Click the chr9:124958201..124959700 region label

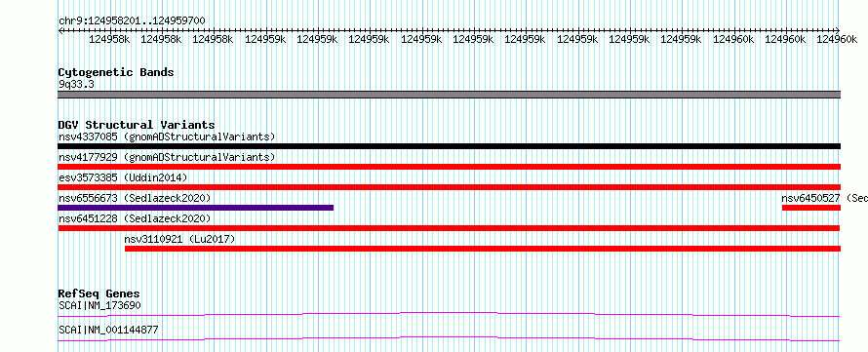tap(132, 20)
